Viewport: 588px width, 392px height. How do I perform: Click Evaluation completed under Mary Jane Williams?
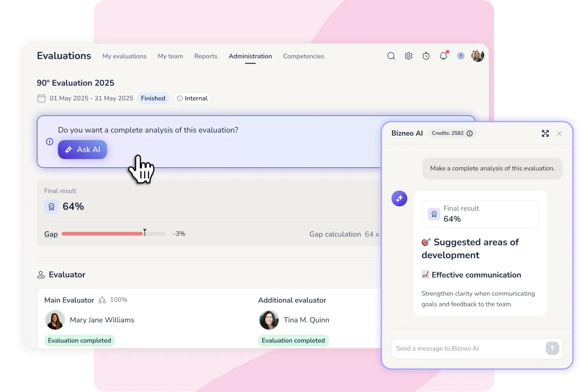click(80, 341)
